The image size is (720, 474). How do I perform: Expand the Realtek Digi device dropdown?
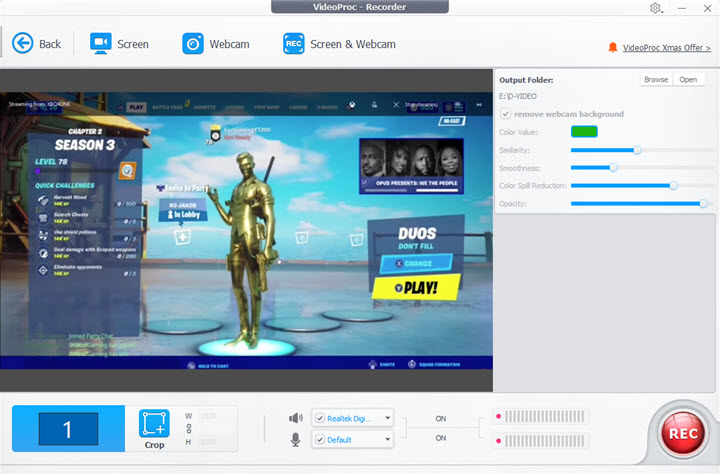[x=388, y=418]
